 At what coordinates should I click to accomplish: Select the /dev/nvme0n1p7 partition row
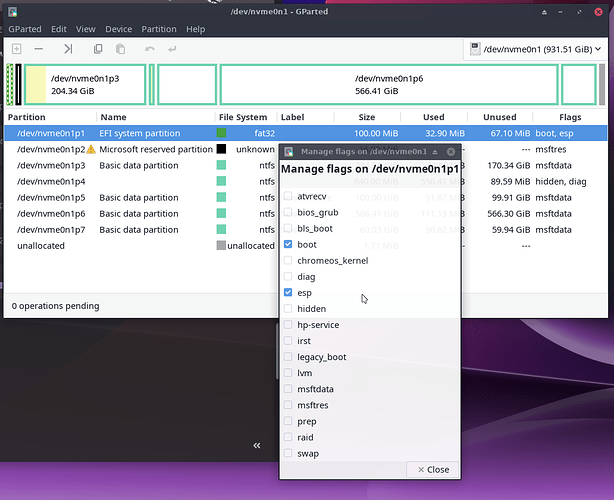(x=141, y=229)
